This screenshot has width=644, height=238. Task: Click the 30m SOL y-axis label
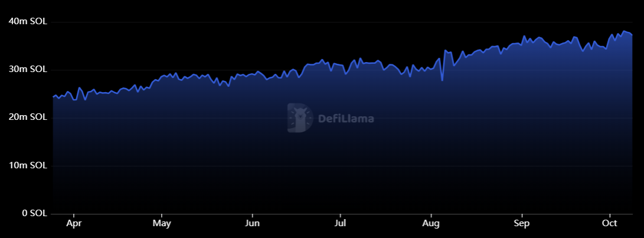28,70
